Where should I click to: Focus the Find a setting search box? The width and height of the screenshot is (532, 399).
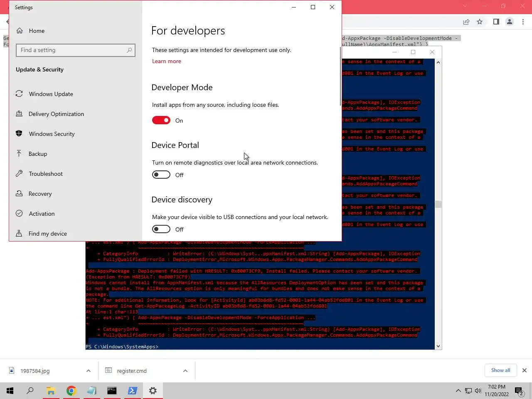[76, 50]
